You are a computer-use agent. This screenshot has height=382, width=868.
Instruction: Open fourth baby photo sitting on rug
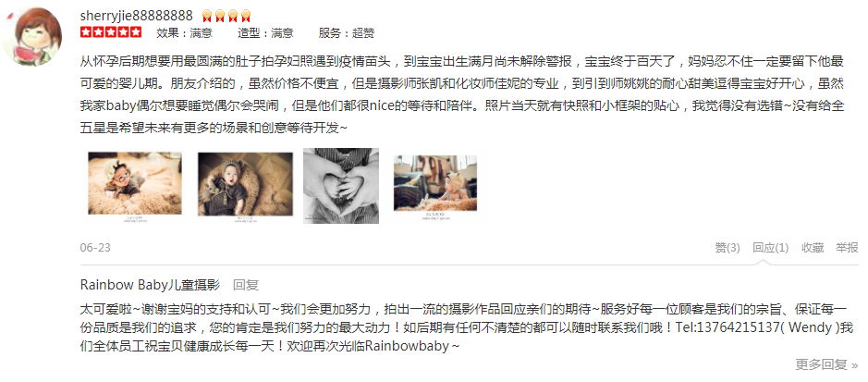tap(435, 186)
